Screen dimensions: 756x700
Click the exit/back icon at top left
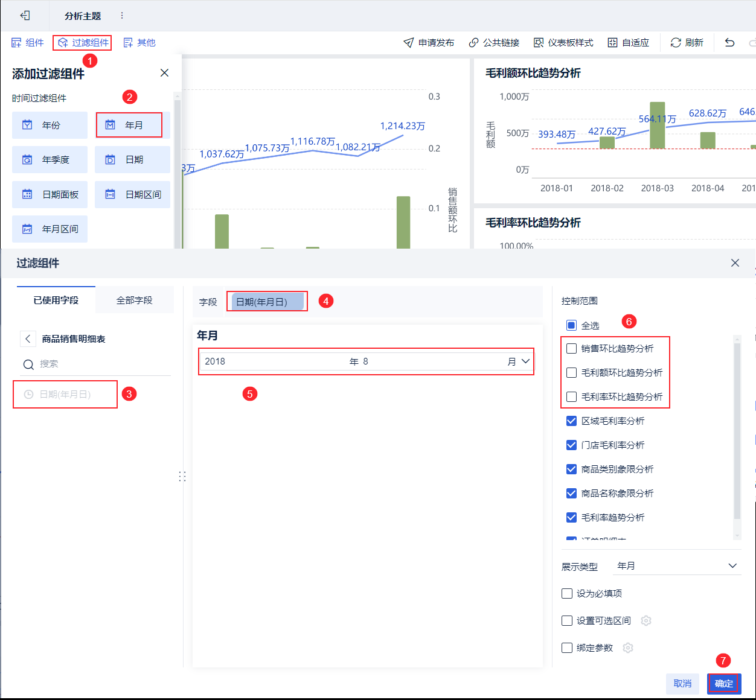click(x=25, y=16)
